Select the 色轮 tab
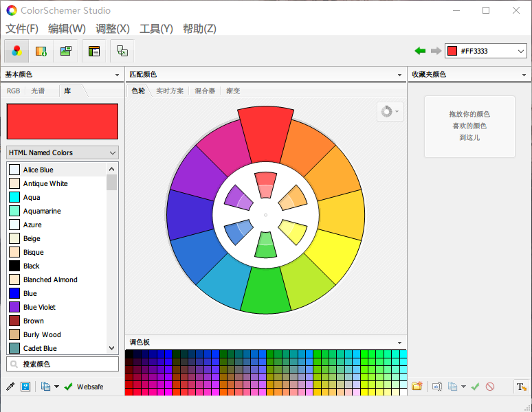The image size is (532, 412). (138, 91)
